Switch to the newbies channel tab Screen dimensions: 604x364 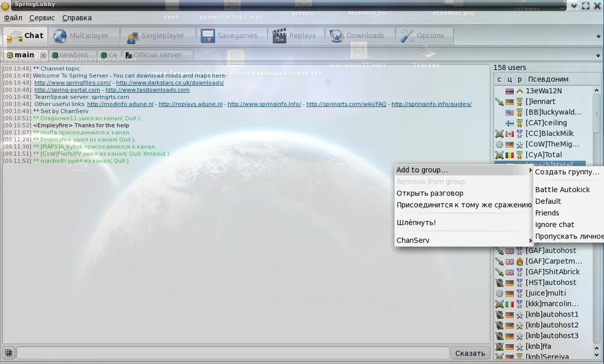coord(72,55)
